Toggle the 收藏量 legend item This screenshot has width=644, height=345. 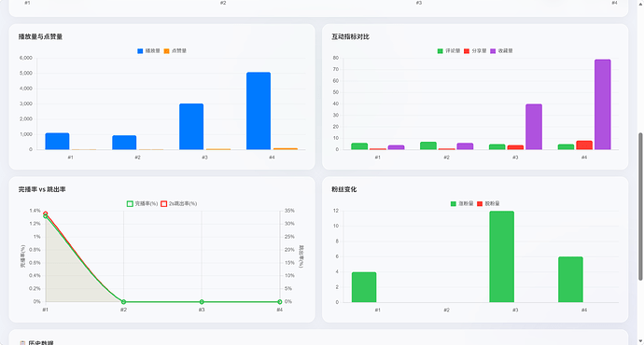coord(501,51)
